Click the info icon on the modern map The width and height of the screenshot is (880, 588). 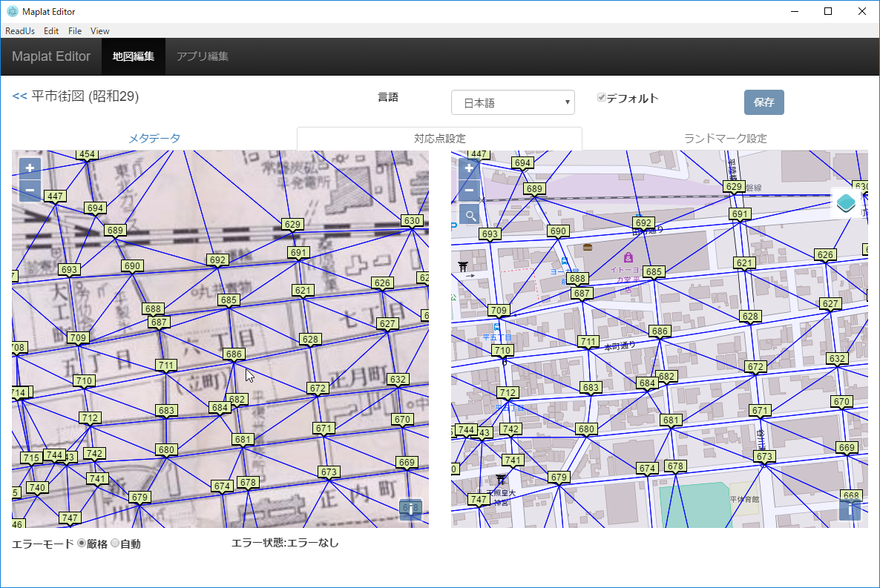(x=850, y=509)
